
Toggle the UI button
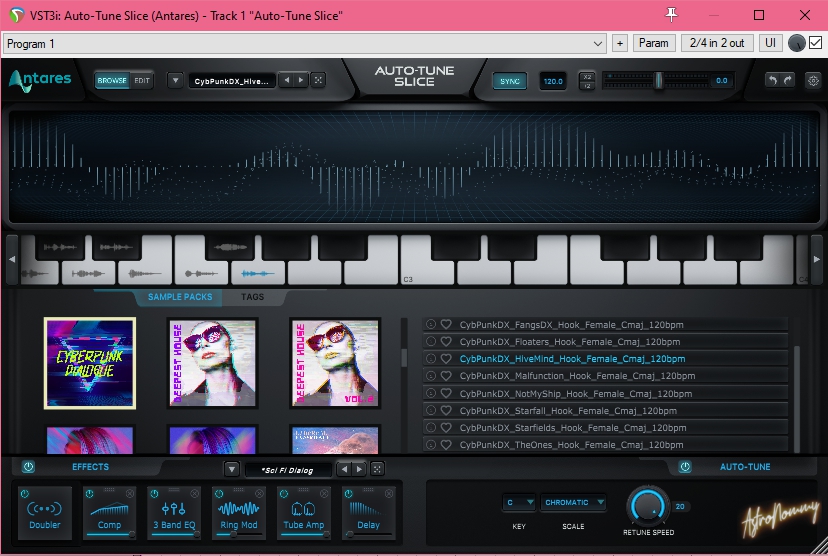[x=770, y=43]
